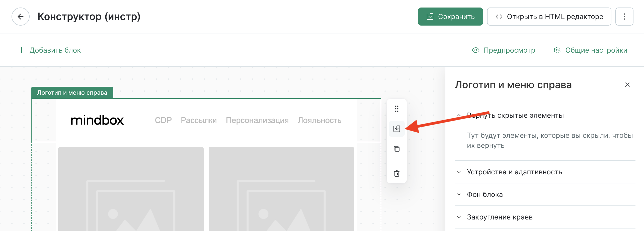Expand the Фон блока section
Screen dimensions: 644x231
(545, 194)
